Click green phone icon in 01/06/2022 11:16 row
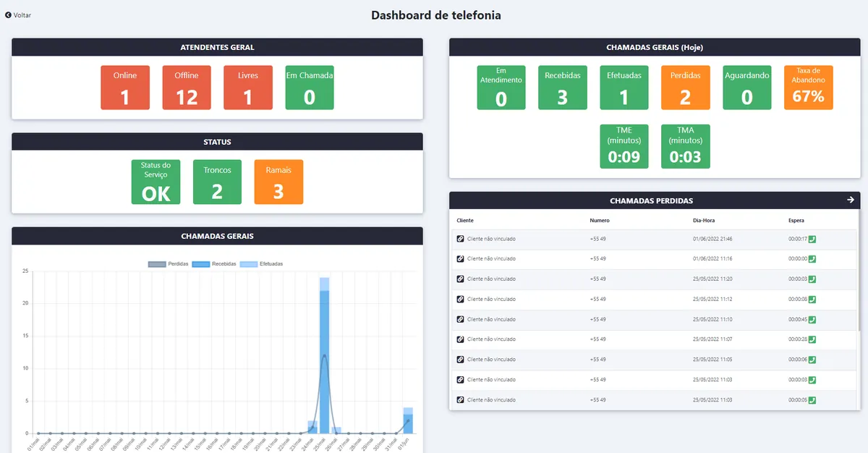Screen dimensions: 868x453 click(x=812, y=258)
